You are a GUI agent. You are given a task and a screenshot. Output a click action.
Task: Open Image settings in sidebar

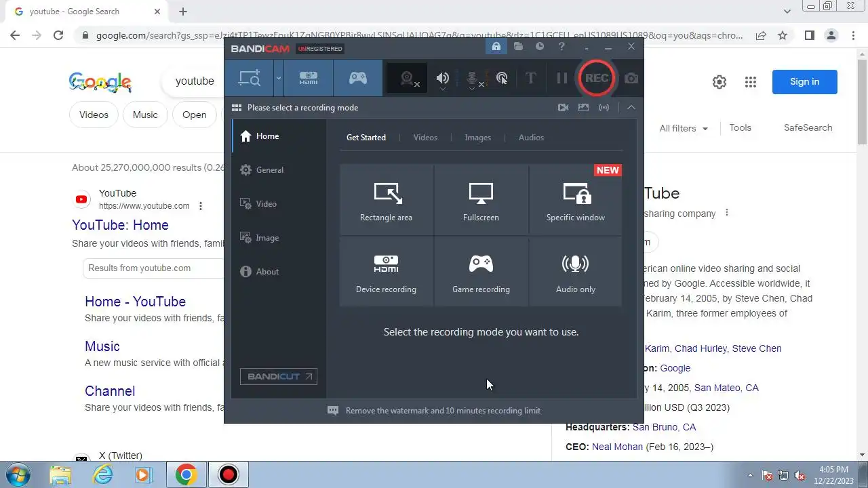click(x=279, y=238)
